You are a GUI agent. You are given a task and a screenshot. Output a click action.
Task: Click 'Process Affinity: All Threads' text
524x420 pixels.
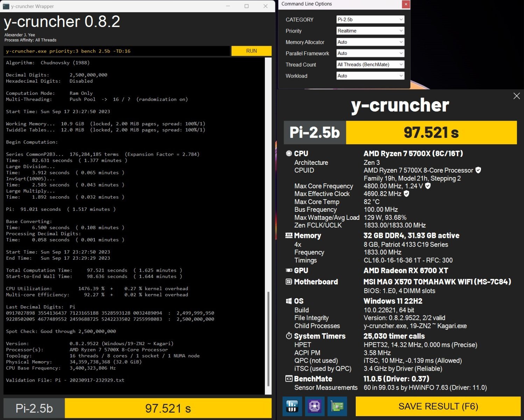[x=30, y=40]
